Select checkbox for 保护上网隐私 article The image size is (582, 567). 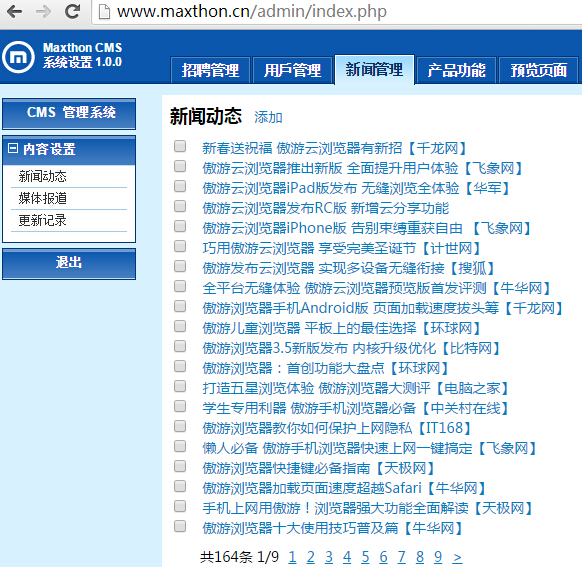(x=180, y=426)
